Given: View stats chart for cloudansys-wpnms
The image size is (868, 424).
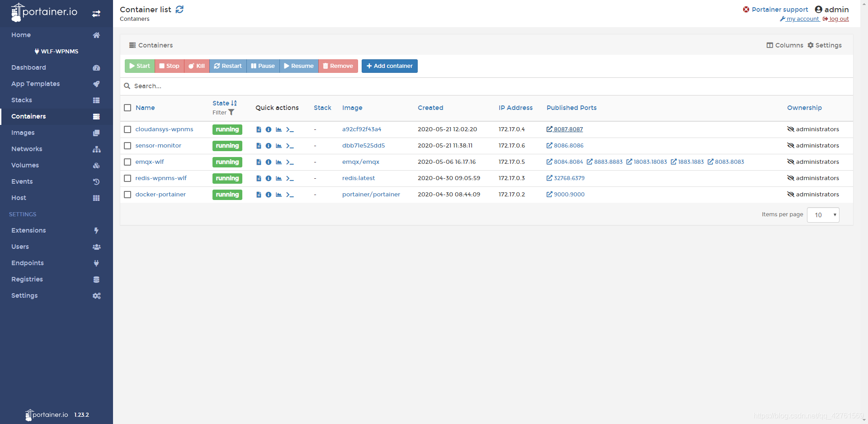Looking at the screenshot, I should pyautogui.click(x=279, y=129).
